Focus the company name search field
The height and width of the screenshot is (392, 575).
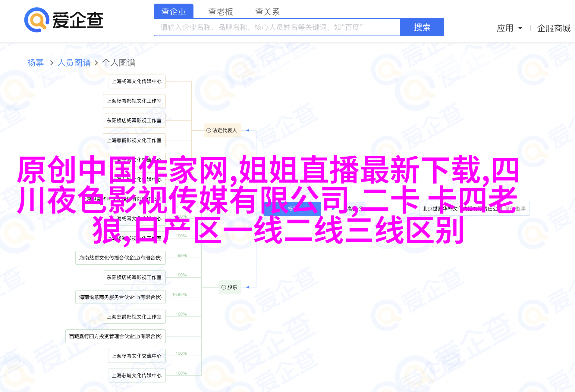pyautogui.click(x=277, y=27)
